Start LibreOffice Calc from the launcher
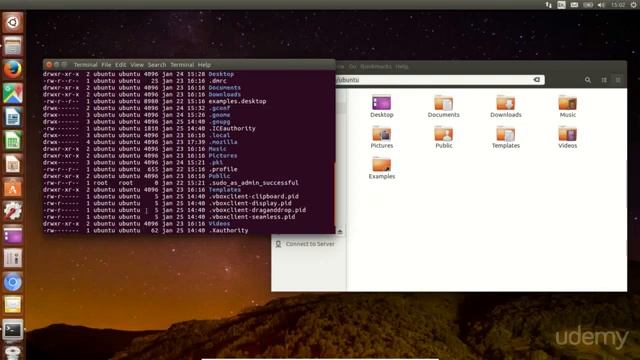640x360 pixels. point(13,141)
